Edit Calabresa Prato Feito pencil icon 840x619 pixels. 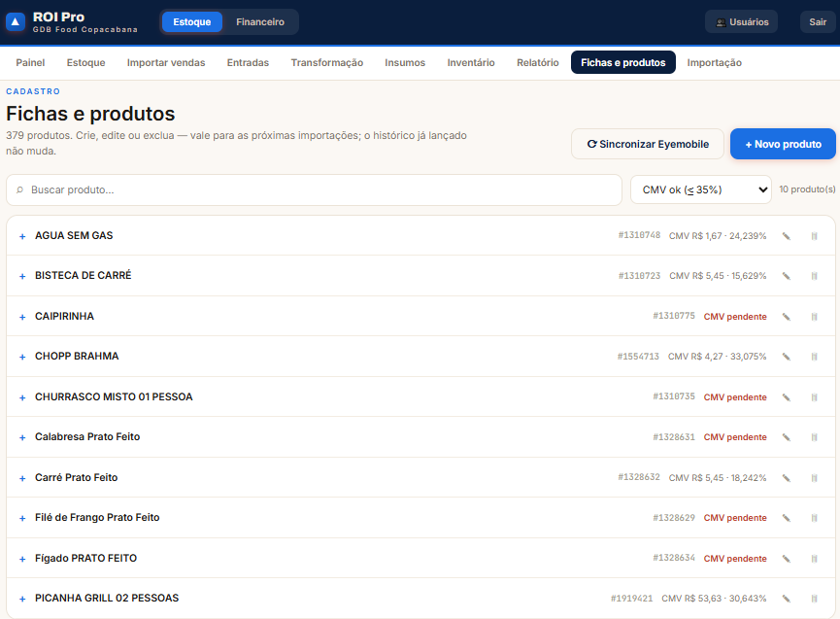786,437
